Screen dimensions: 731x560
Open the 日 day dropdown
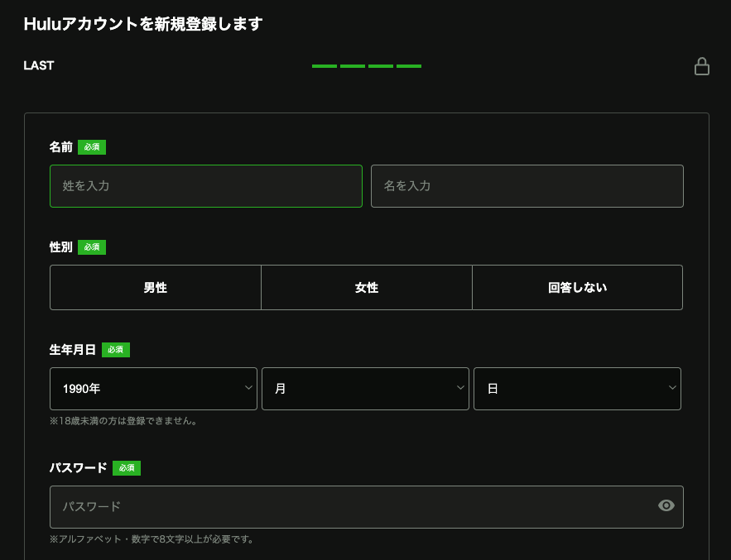[577, 388]
